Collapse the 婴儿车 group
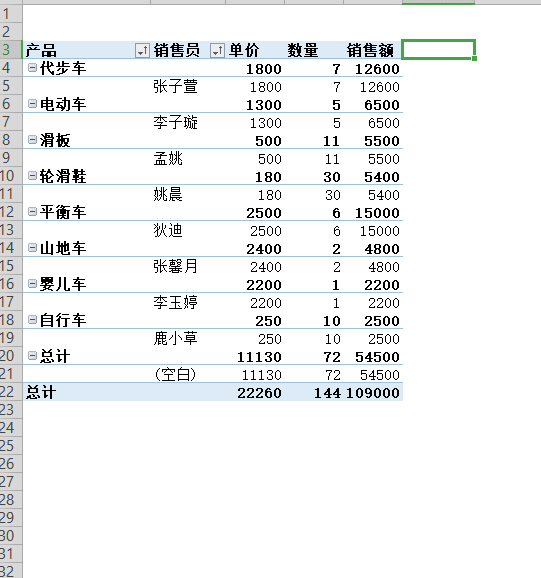 [32, 284]
